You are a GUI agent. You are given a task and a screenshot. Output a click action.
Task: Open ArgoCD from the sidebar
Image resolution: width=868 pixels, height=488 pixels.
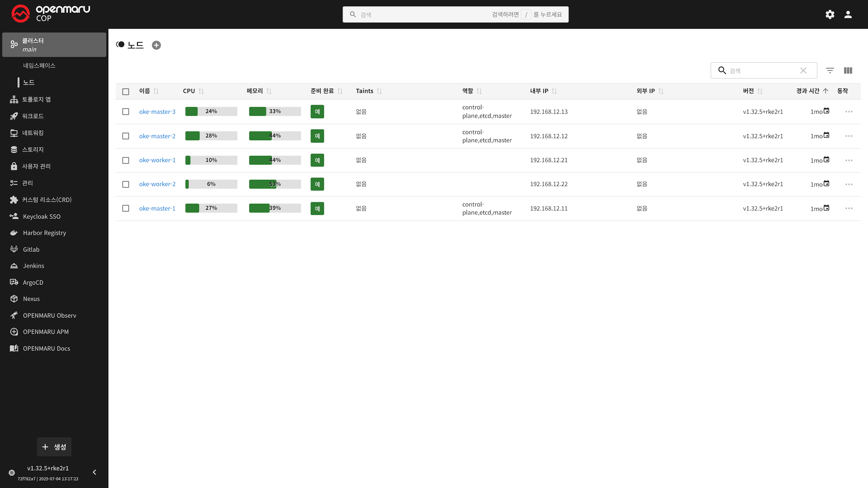click(x=33, y=282)
